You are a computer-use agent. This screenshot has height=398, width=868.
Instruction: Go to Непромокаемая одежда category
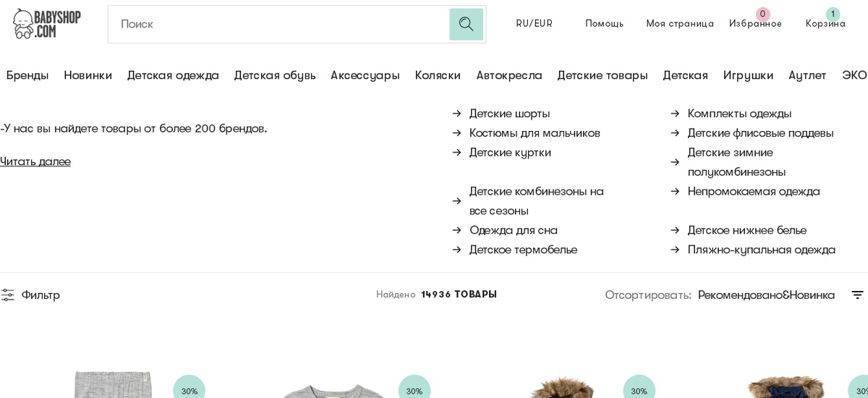754,191
